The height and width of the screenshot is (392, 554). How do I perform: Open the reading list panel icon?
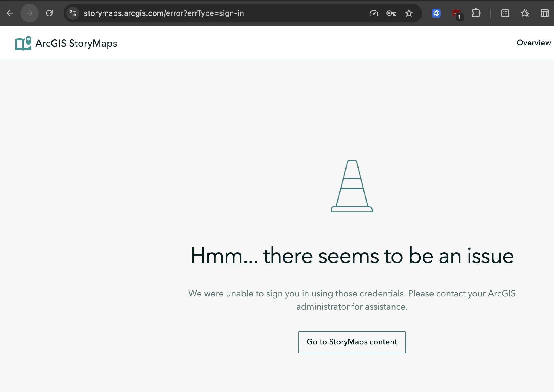505,13
